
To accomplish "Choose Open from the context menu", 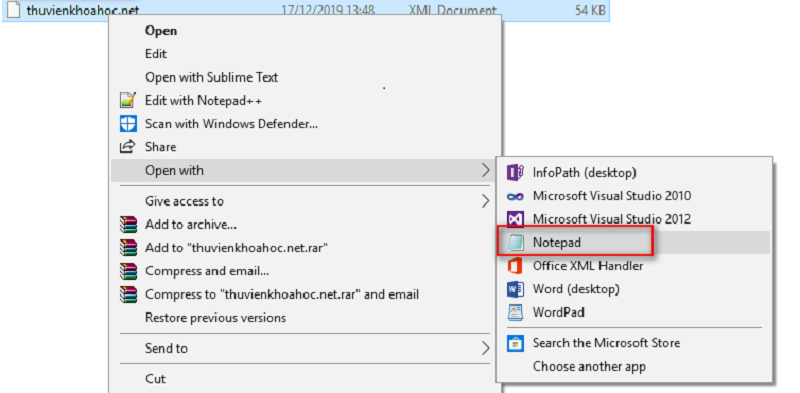I will point(306,31).
